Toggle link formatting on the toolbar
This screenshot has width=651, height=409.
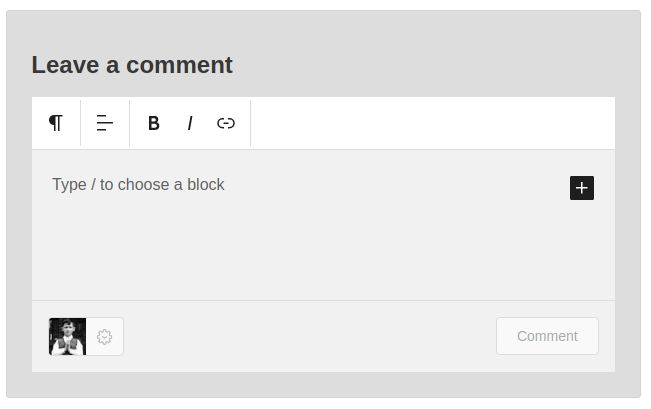(x=226, y=123)
